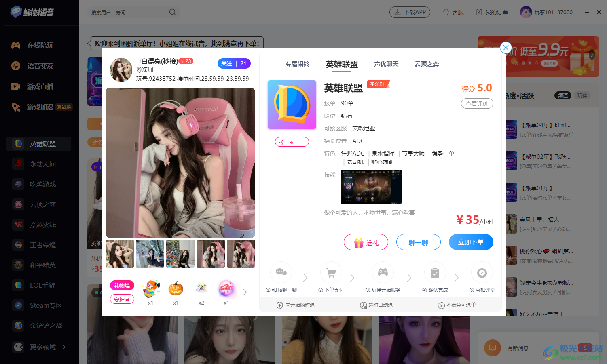Screen dimensions: 607x364
Task: Click 立即下单 order button
Action: click(471, 242)
